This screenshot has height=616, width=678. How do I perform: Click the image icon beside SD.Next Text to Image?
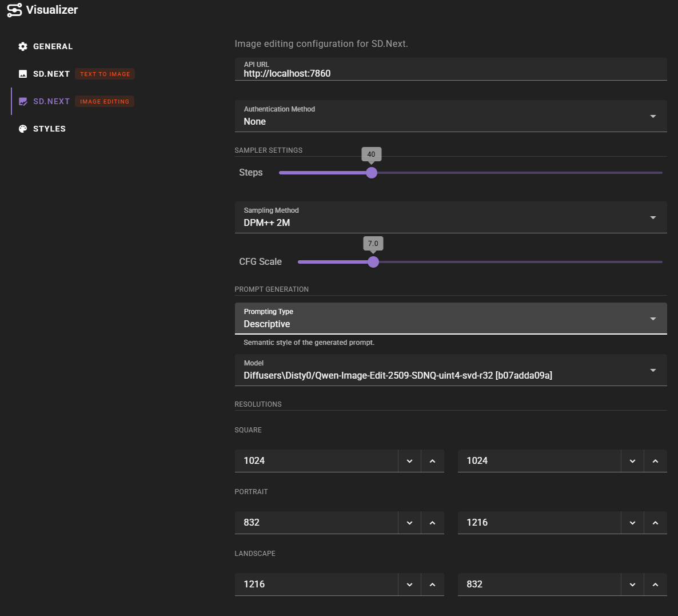click(23, 74)
